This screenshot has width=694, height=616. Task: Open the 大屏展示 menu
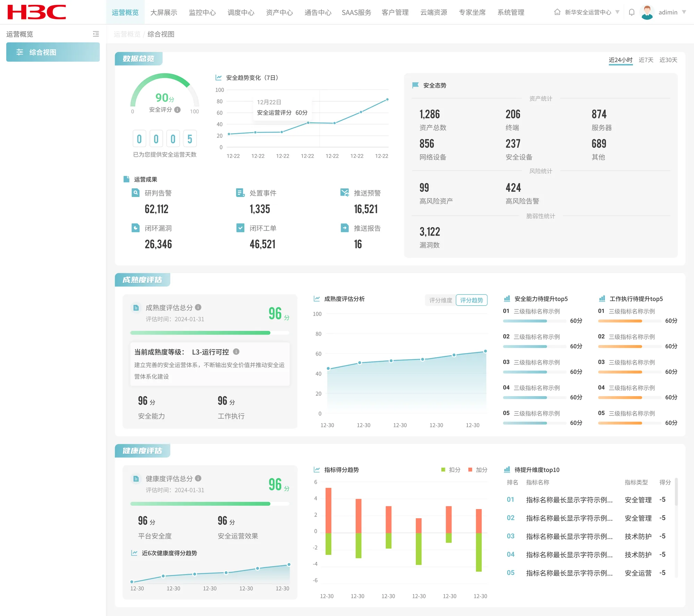pos(164,12)
